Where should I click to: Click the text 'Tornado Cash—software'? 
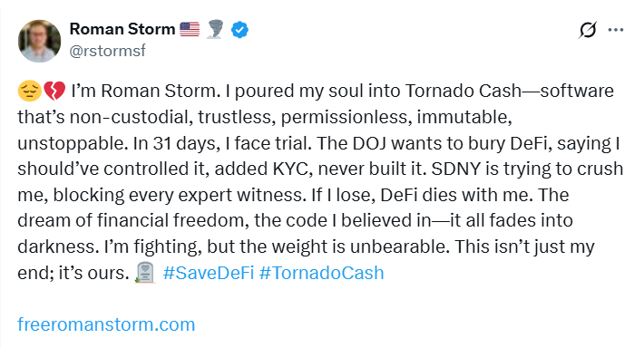(509, 91)
